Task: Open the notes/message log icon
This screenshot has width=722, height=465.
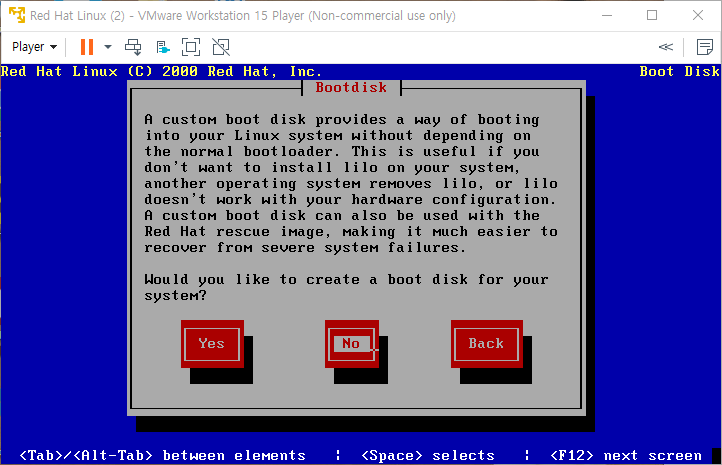Action: click(x=705, y=47)
